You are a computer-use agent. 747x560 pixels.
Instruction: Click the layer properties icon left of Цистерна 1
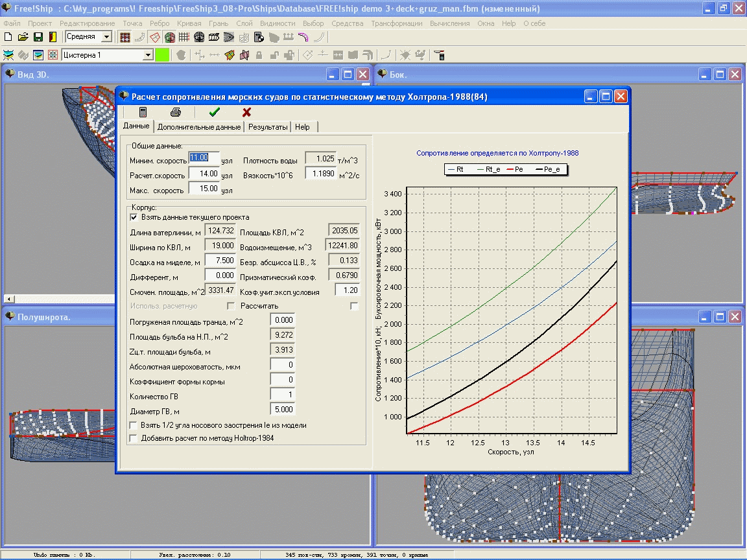coord(38,55)
